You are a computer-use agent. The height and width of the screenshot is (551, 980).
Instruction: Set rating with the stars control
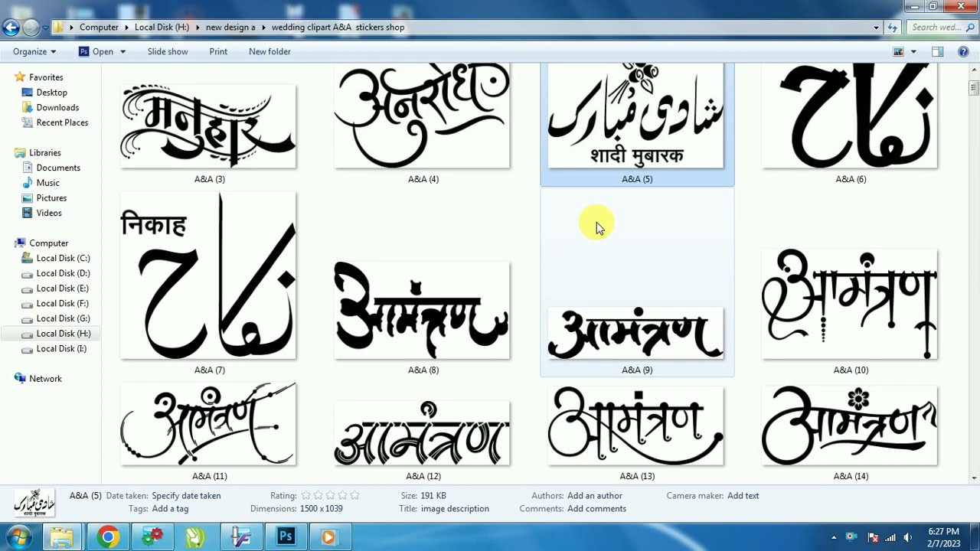(330, 496)
